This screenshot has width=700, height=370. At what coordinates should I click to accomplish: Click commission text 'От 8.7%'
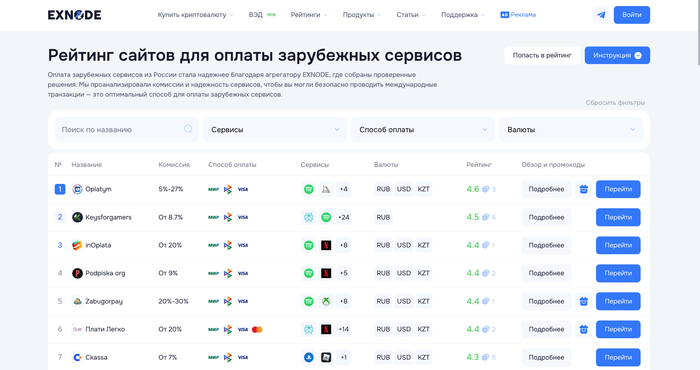(171, 217)
